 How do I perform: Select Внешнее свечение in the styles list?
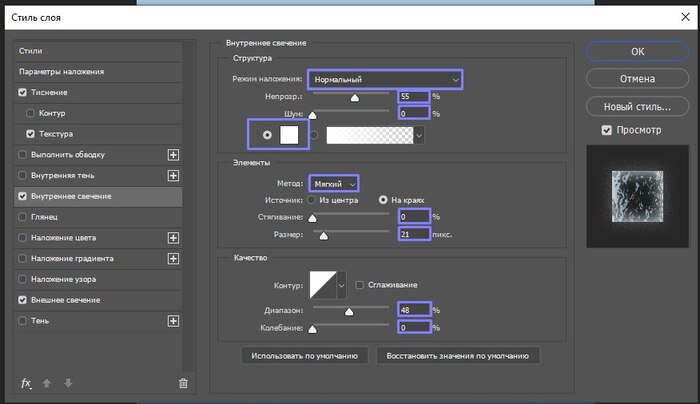65,300
